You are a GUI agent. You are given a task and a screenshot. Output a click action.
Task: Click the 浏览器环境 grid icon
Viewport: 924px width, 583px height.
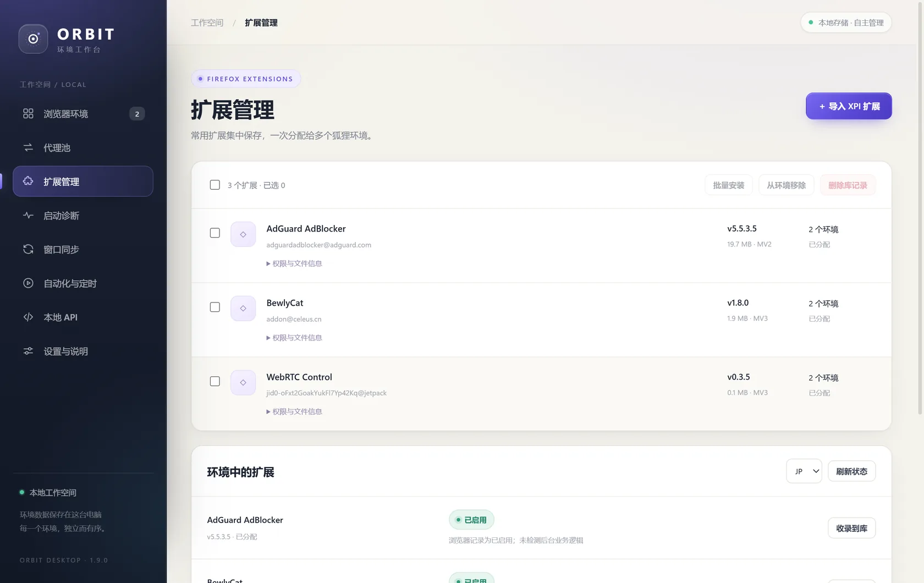28,113
